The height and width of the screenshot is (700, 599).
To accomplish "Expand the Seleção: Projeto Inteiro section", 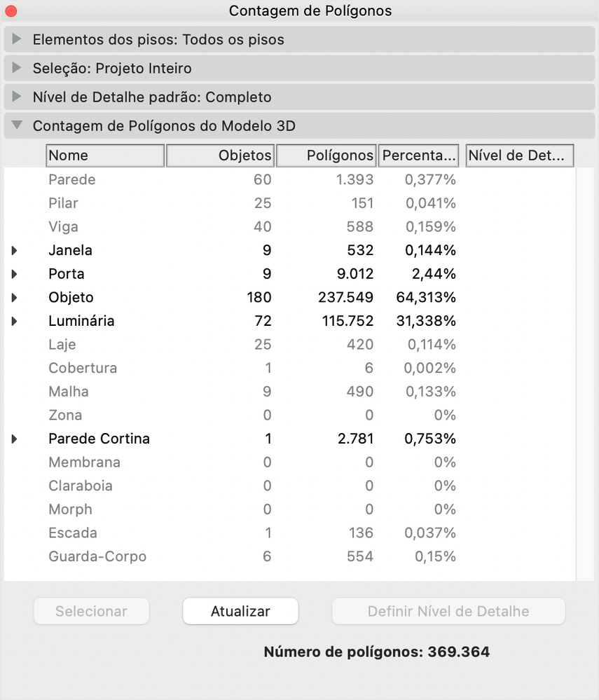I will 18,69.
